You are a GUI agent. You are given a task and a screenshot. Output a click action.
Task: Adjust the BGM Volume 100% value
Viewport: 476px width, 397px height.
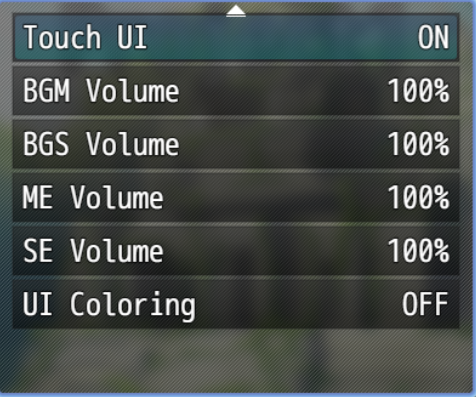point(418,91)
